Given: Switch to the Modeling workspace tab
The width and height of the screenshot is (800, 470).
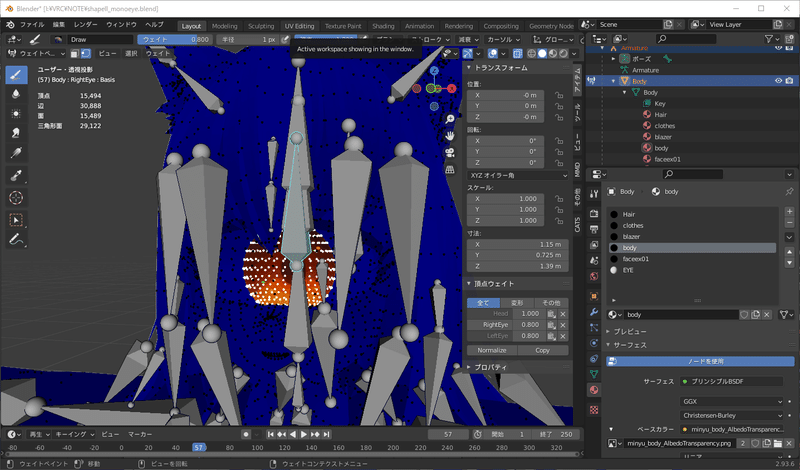Looking at the screenshot, I should pyautogui.click(x=224, y=26).
